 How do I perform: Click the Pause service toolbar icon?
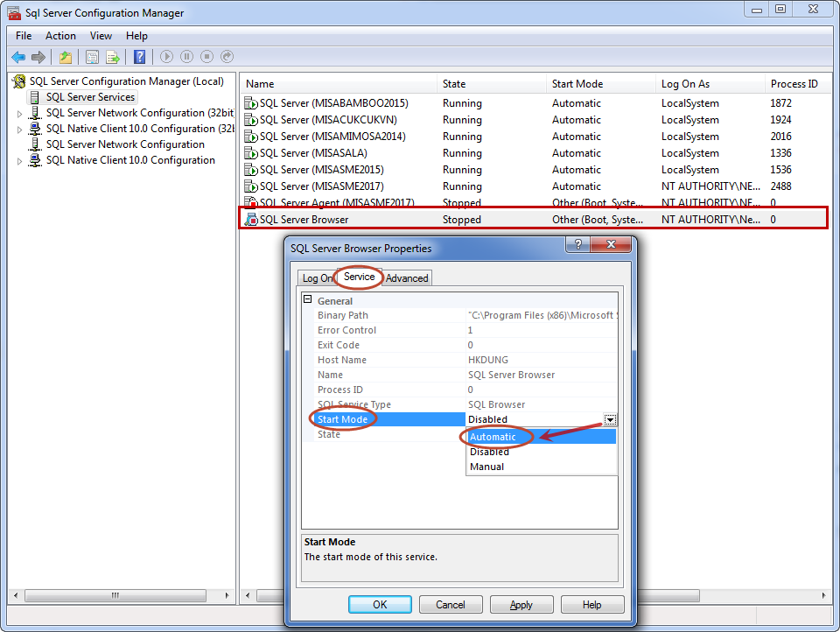[185, 57]
